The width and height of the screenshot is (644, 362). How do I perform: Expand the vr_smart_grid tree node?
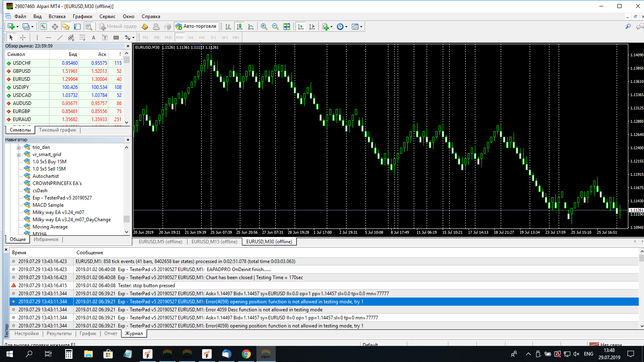[19, 154]
